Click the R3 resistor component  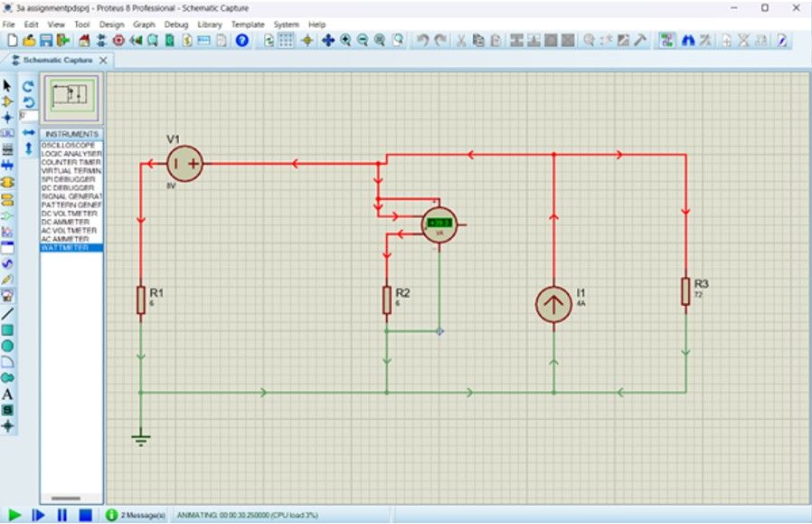[685, 291]
